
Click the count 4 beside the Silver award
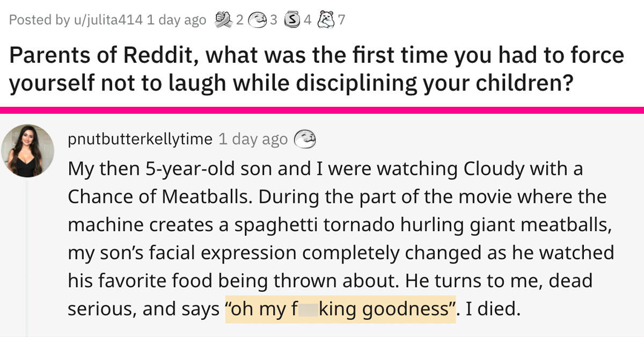click(308, 20)
